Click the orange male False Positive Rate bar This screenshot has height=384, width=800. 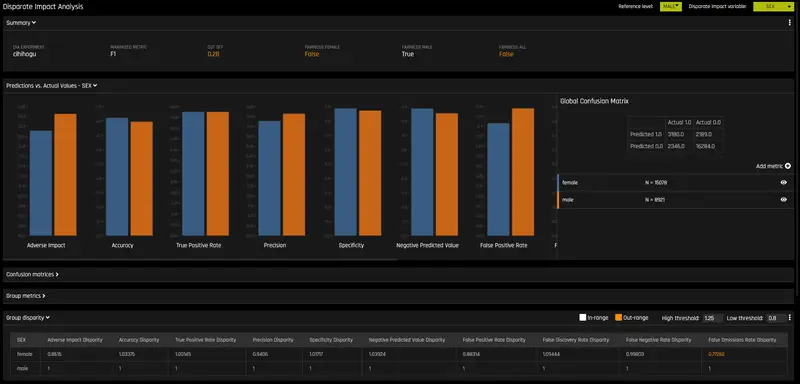[x=523, y=172]
